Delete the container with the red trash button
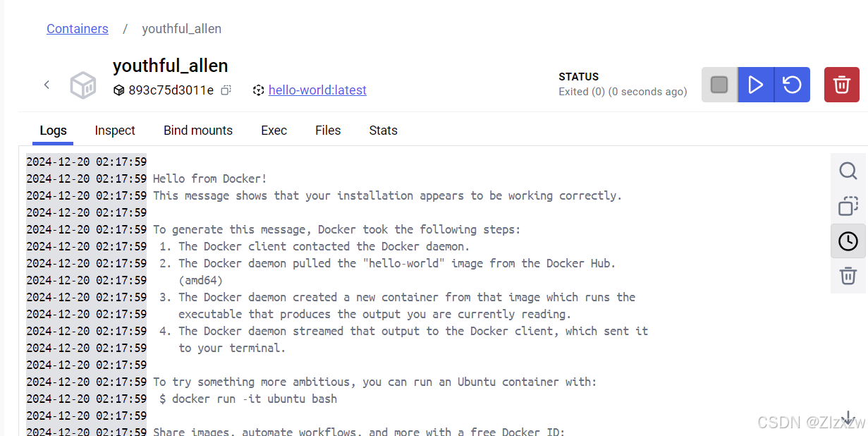 pyautogui.click(x=841, y=84)
